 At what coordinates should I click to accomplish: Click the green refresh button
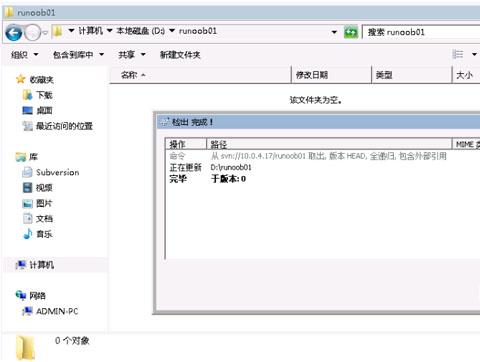351,32
